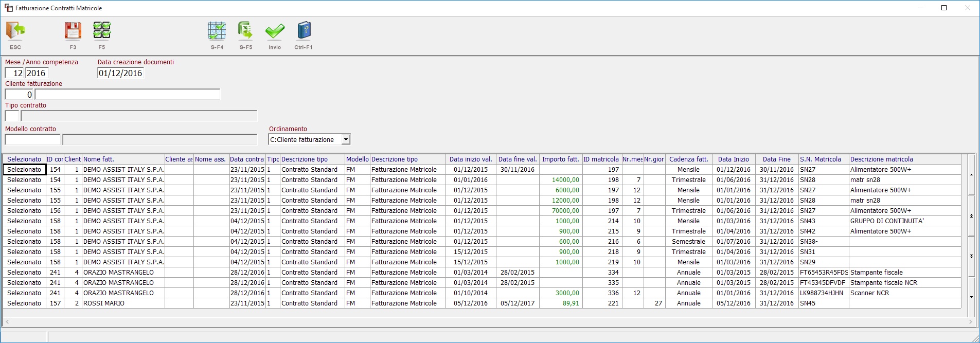This screenshot has width=980, height=343.
Task: Click the S-F5 Excel export icon
Action: [x=246, y=31]
